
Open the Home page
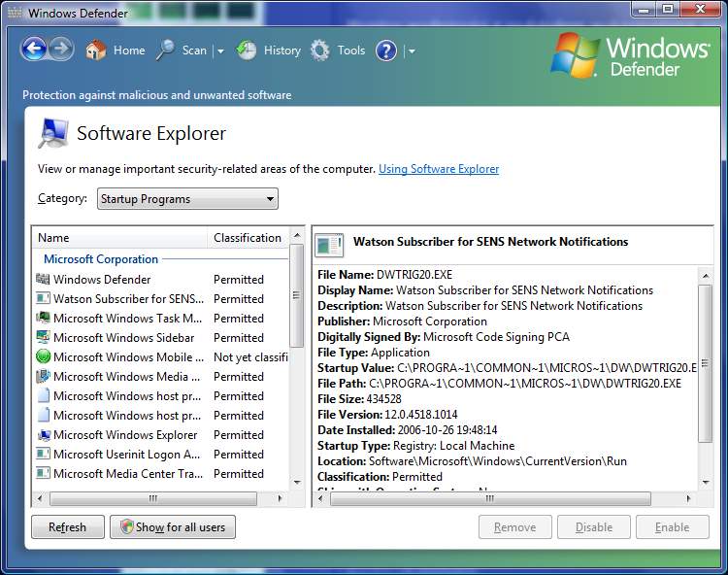pos(129,51)
